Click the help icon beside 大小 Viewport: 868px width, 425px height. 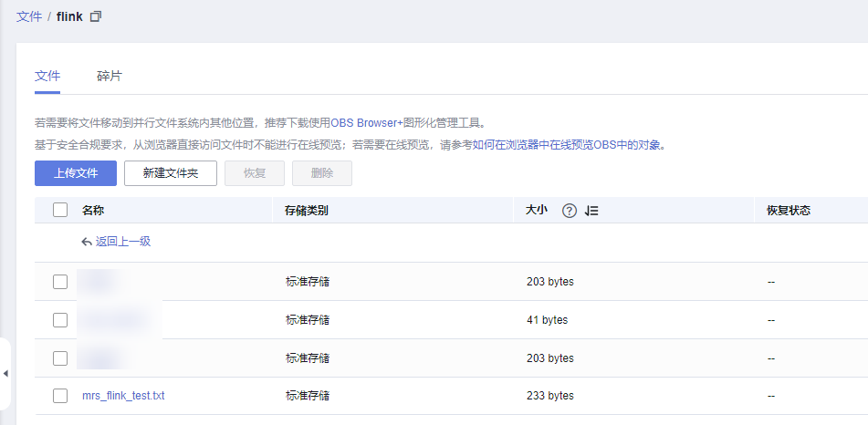[570, 211]
